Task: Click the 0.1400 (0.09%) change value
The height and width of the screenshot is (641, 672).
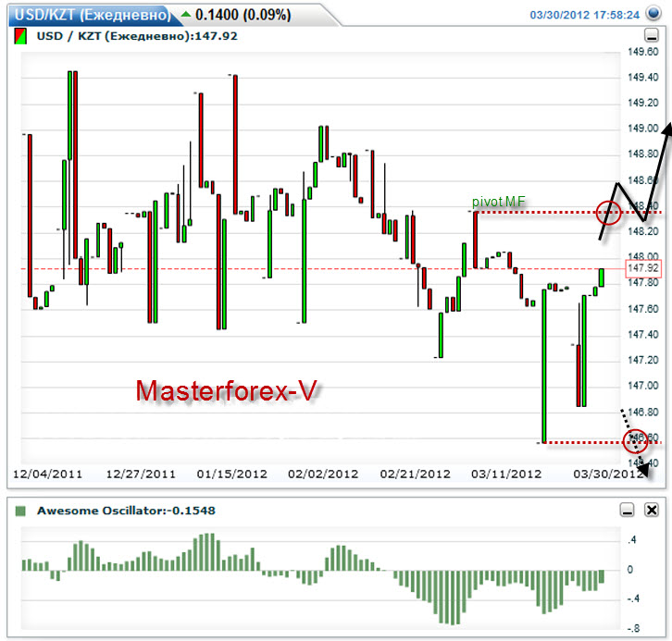Action: click(x=243, y=15)
